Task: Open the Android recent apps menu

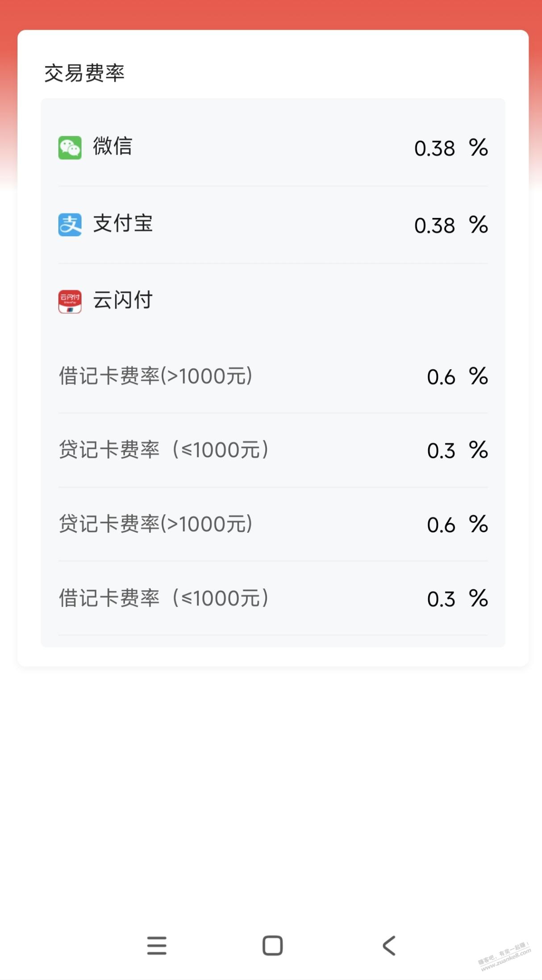Action: (x=157, y=945)
